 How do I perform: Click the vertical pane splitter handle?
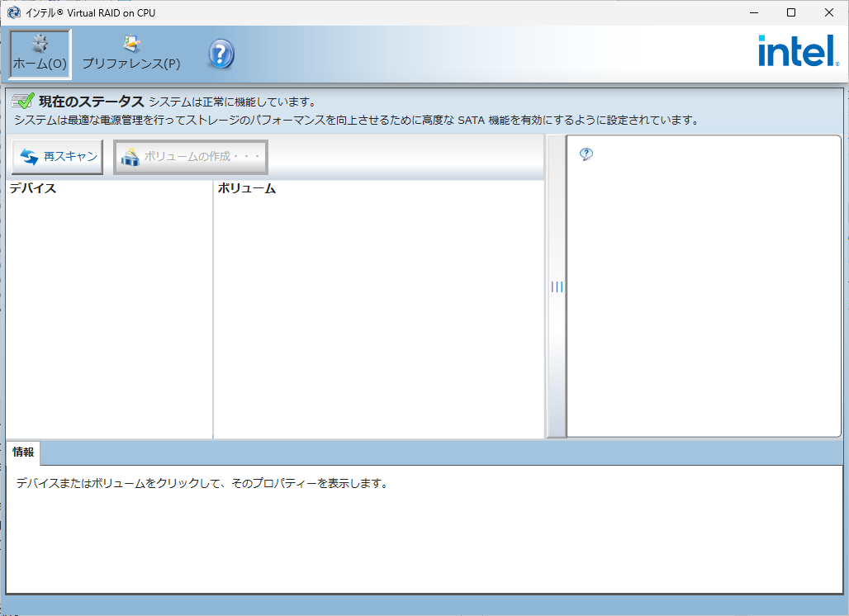[x=557, y=287]
